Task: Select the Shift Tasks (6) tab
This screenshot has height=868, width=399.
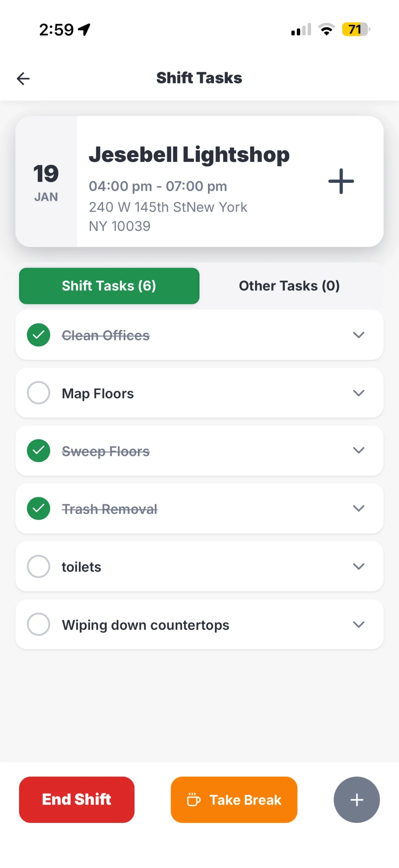Action: 109,286
